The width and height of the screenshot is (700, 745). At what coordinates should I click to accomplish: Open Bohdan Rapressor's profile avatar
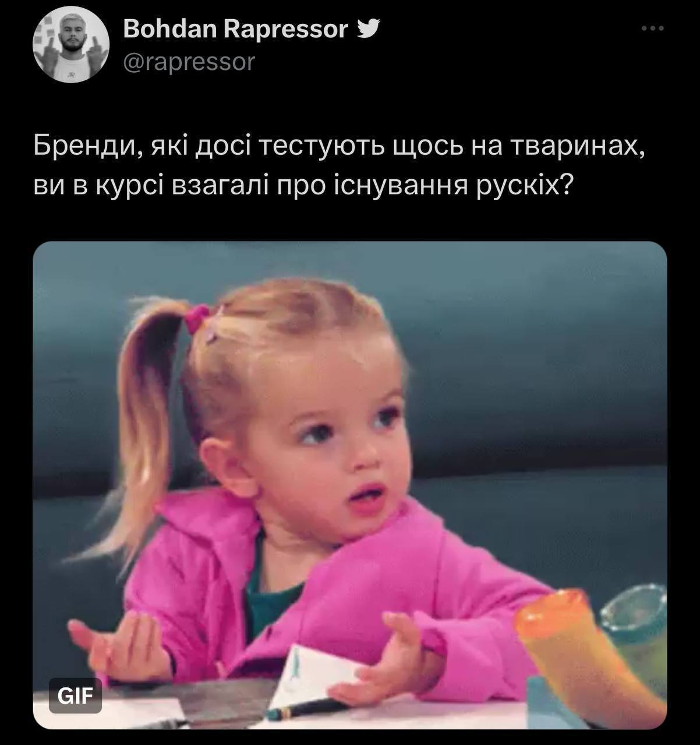[72, 45]
